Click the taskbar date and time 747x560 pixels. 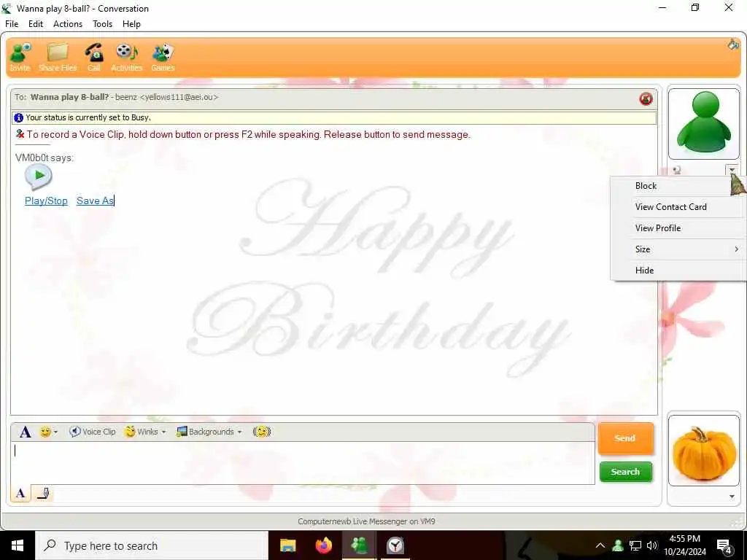pyautogui.click(x=684, y=545)
